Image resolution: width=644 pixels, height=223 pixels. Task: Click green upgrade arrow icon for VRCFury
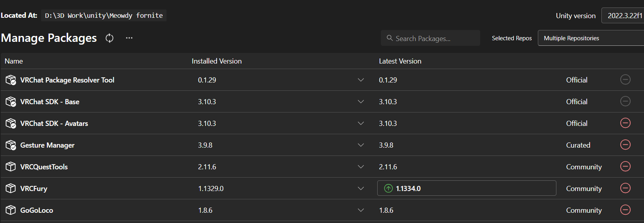(389, 188)
